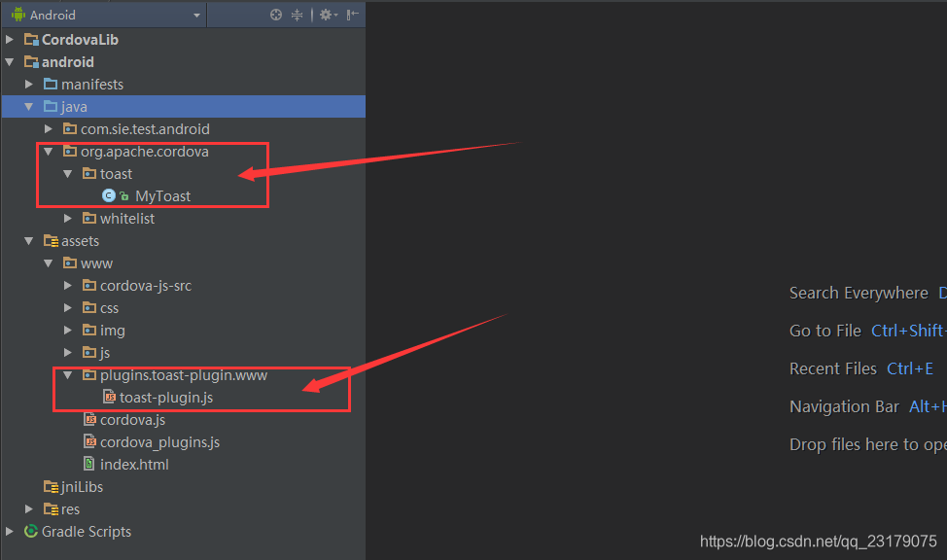Select cordova_plugins.js file label
This screenshot has width=947, height=560.
(159, 442)
